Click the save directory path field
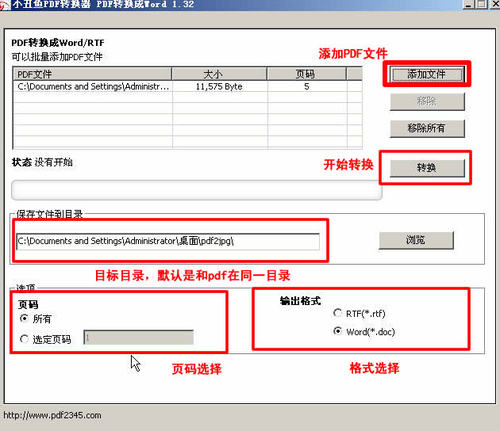Screen dimensions: 500x431 click(168, 241)
